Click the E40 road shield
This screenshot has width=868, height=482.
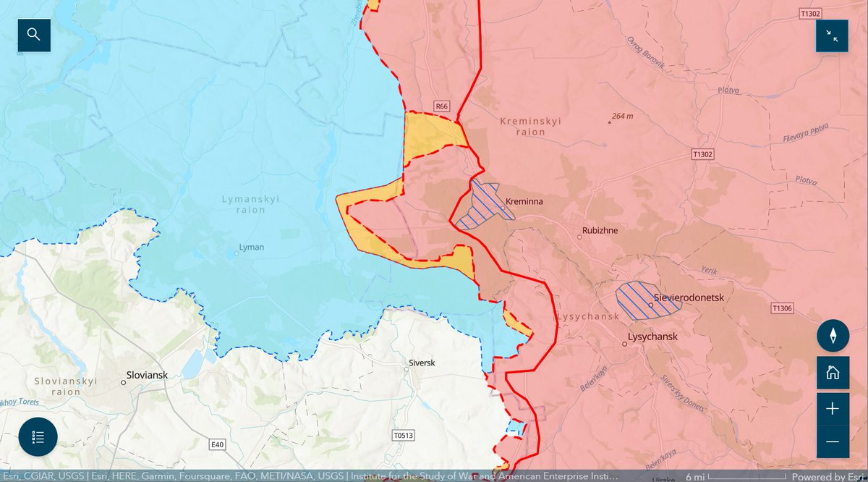(x=217, y=444)
